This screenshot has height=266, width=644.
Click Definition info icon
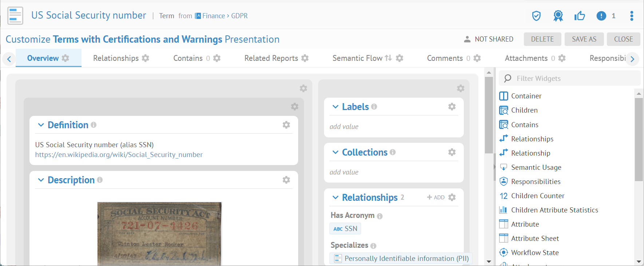click(x=94, y=125)
